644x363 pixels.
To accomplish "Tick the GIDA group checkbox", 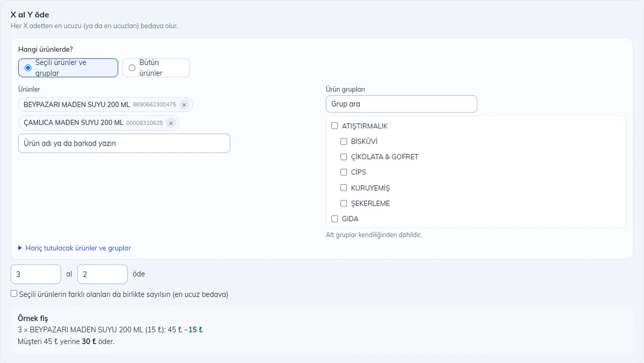I will [x=335, y=219].
